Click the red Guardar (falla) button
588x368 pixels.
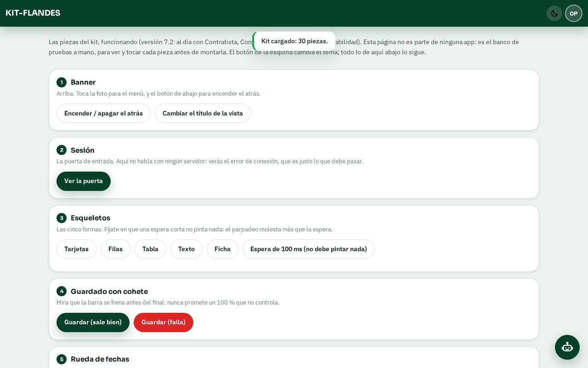pos(164,322)
